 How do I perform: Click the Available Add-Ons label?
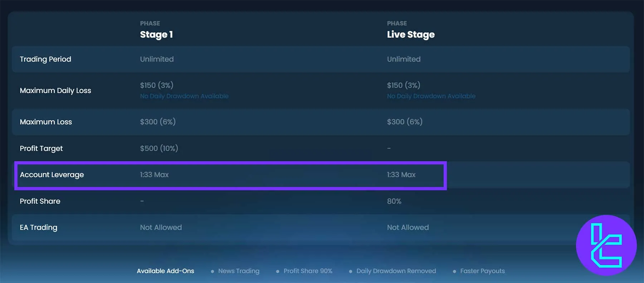[165, 271]
